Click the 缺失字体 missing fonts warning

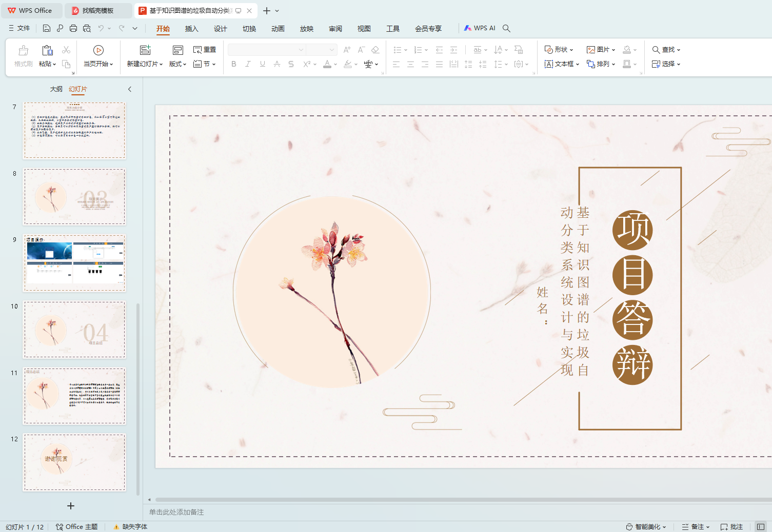tap(131, 527)
